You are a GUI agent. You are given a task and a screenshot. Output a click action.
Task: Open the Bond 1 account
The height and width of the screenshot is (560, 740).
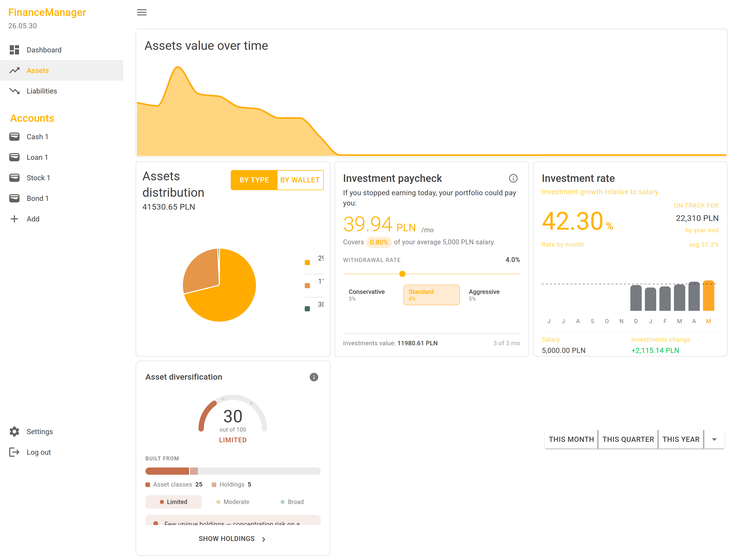62,198
